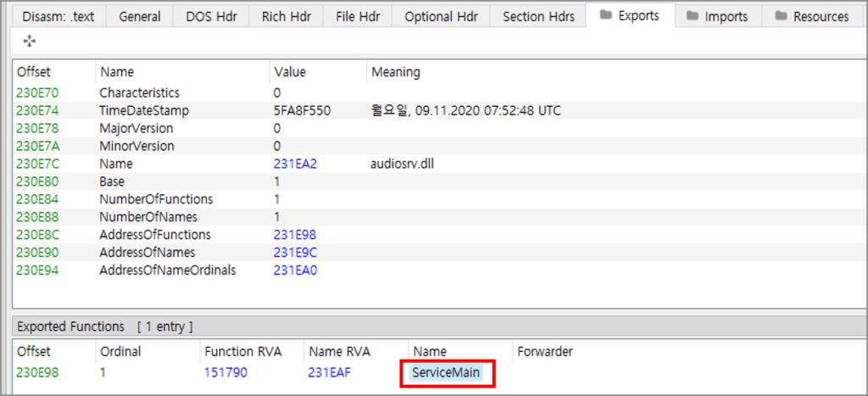
Task: Click the folder icon on the Exports tab
Action: [x=605, y=15]
